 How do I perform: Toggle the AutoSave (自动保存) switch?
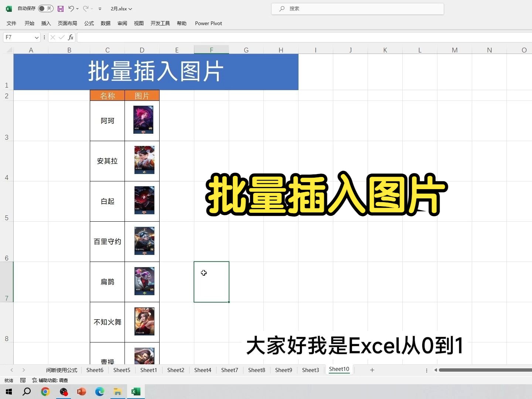46,8
